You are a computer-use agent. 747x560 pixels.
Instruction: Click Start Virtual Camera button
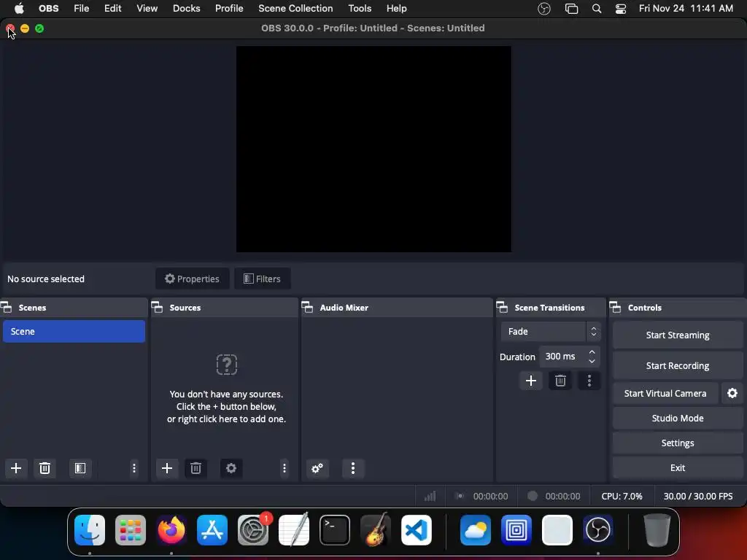(665, 393)
